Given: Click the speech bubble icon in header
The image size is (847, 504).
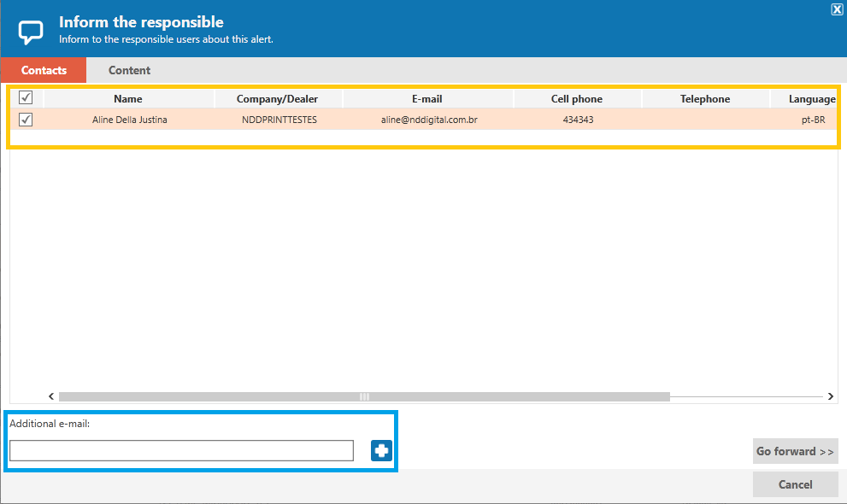Looking at the screenshot, I should [x=31, y=32].
